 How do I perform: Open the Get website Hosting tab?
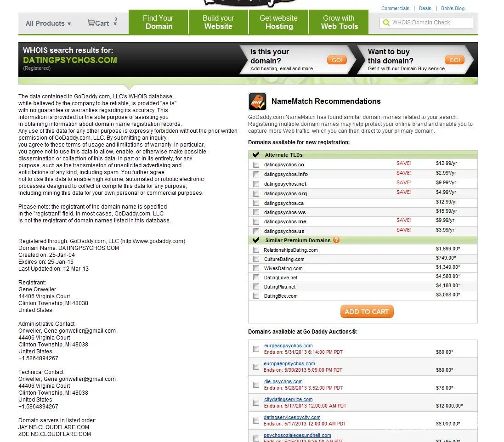(279, 22)
